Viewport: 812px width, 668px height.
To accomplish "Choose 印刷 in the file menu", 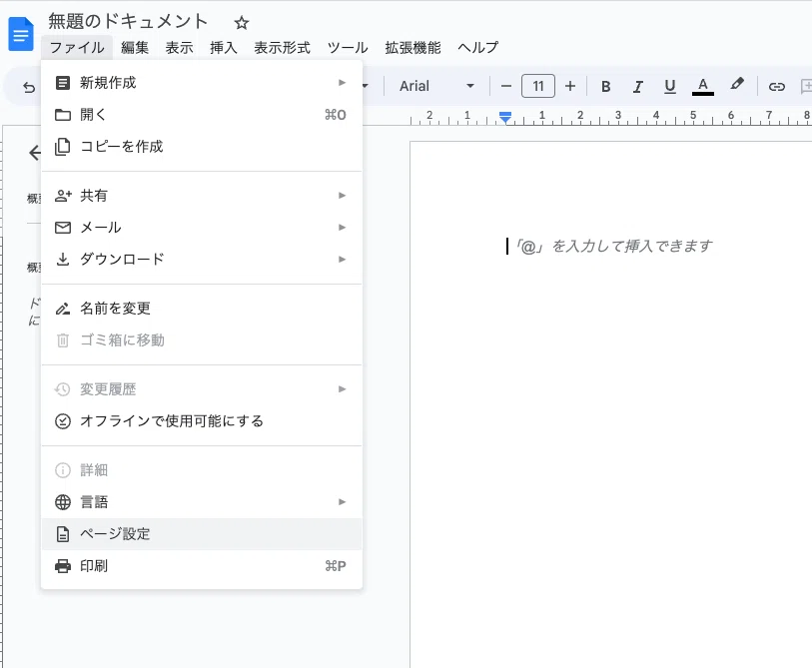I will 201,566.
